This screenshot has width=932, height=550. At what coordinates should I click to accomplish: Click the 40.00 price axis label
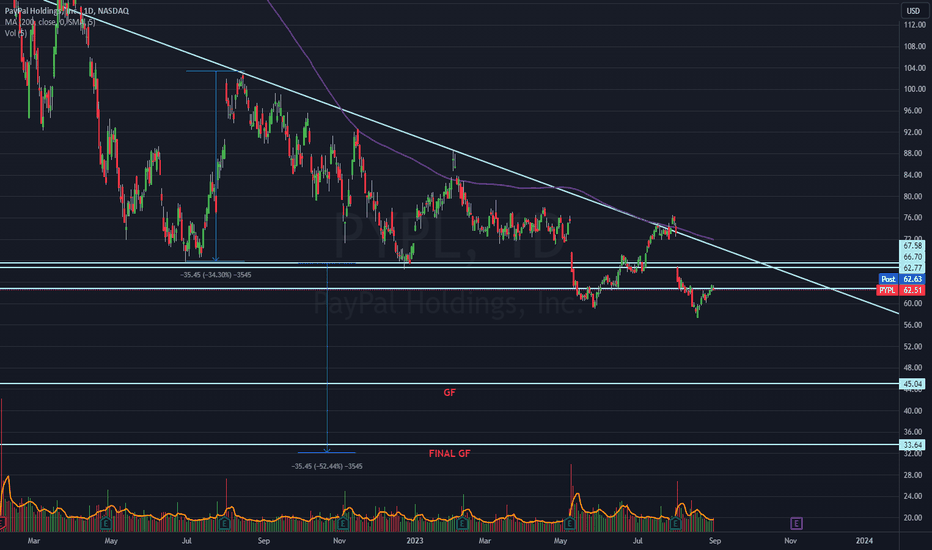click(912, 410)
